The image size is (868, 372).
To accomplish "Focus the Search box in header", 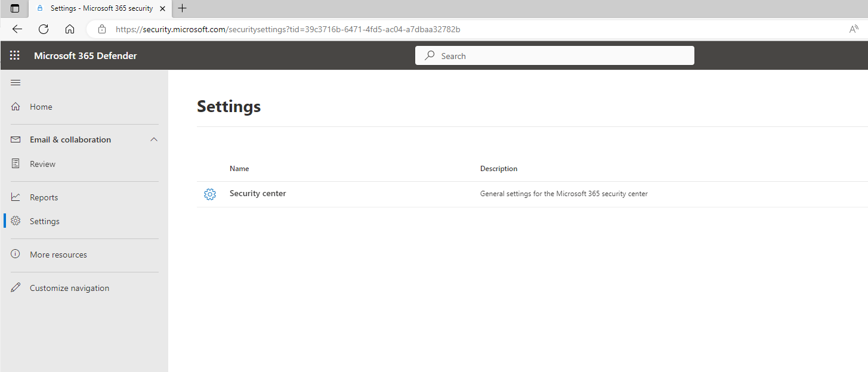I will point(555,55).
